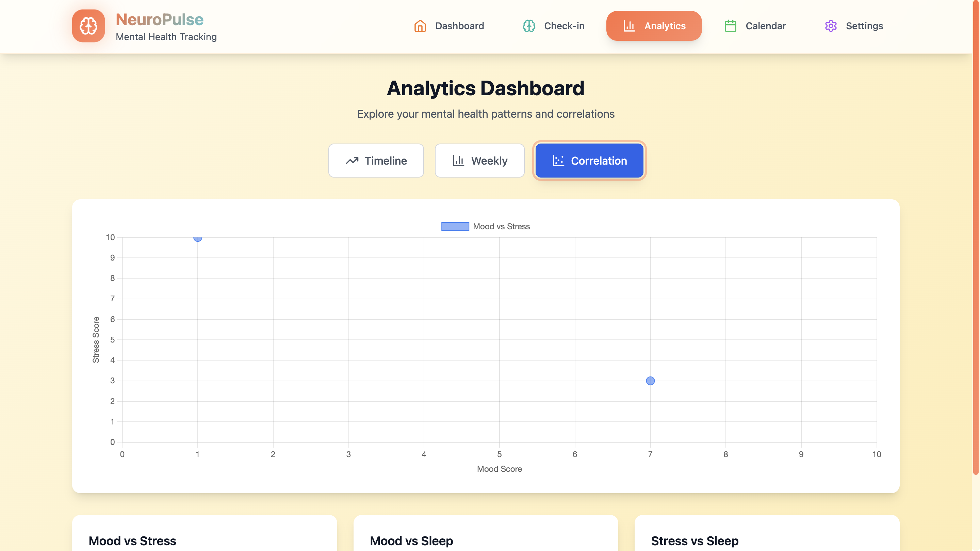
Task: Toggle Mood vs Stress legend swatch
Action: tap(455, 227)
